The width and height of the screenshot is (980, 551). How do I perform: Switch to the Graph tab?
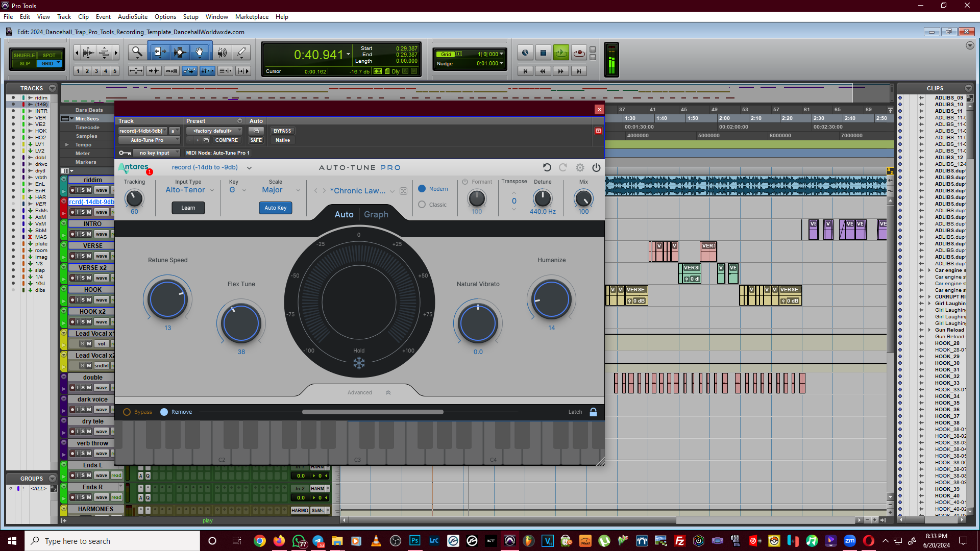coord(376,214)
